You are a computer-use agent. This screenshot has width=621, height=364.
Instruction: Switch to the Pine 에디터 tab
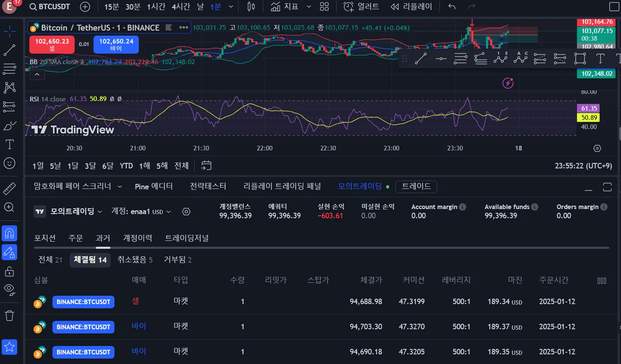point(154,186)
